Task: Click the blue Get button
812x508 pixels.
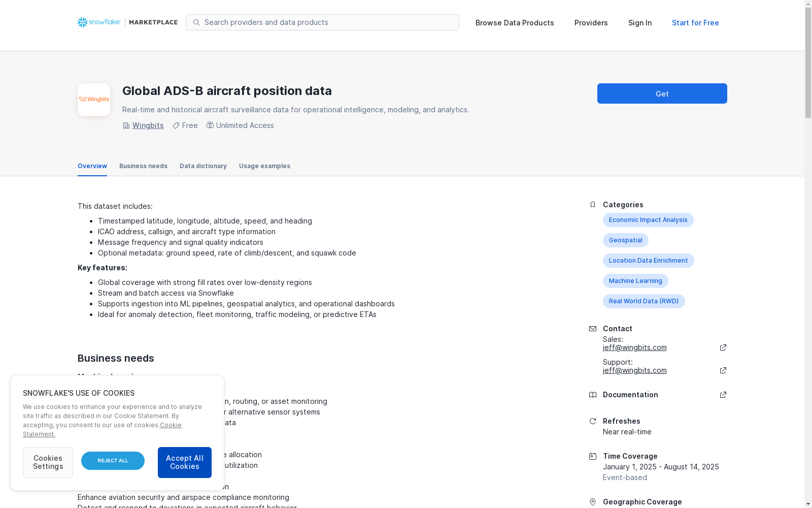Action: pos(662,93)
